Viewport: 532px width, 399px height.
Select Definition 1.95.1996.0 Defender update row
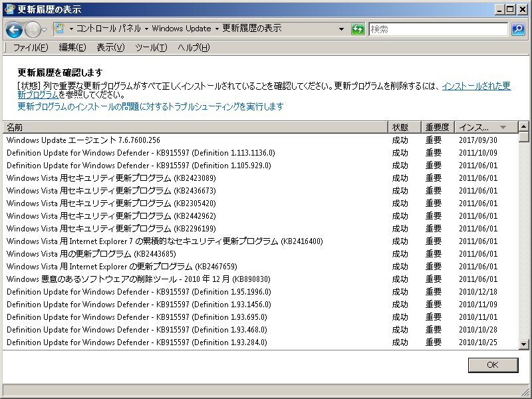point(260,292)
